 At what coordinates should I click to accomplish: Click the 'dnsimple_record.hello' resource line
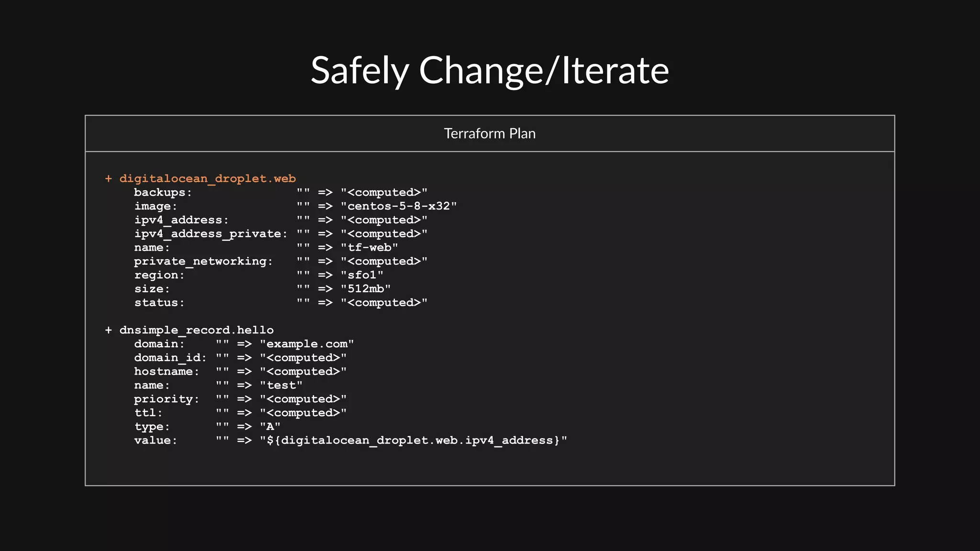pos(189,330)
